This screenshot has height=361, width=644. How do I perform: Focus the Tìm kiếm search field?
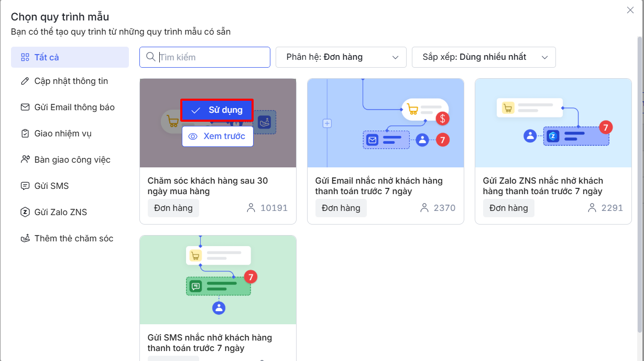[212, 57]
